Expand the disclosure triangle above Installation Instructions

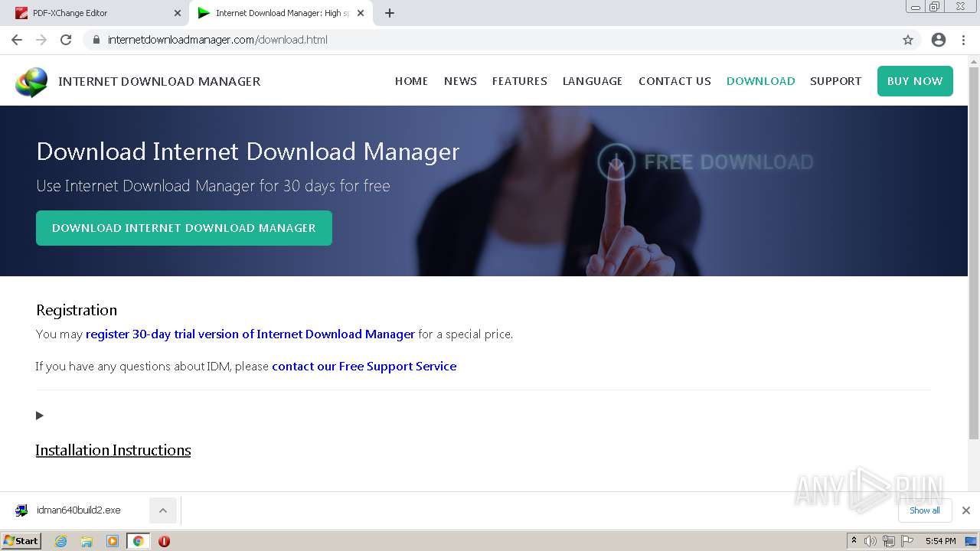pos(40,416)
